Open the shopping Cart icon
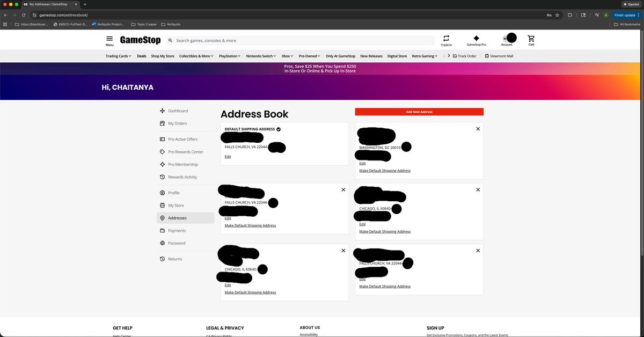Screen dimensions: 644x337 [x=531, y=38]
